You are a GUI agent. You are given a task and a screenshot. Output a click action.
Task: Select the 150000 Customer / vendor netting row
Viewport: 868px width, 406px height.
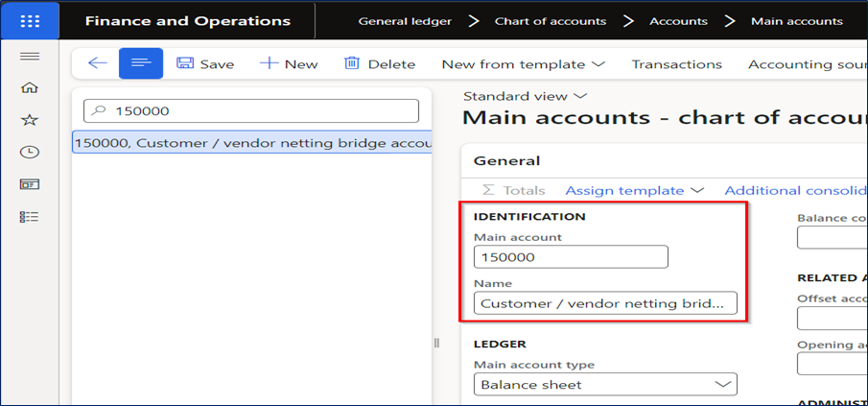pos(252,143)
